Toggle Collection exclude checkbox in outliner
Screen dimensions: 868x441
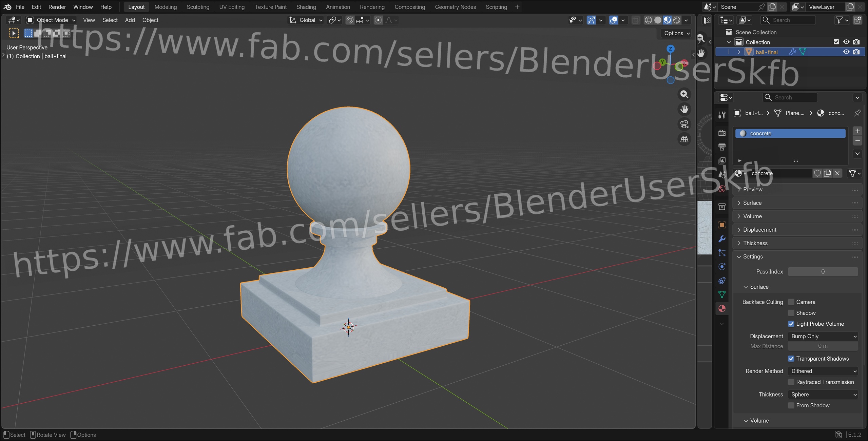point(836,42)
